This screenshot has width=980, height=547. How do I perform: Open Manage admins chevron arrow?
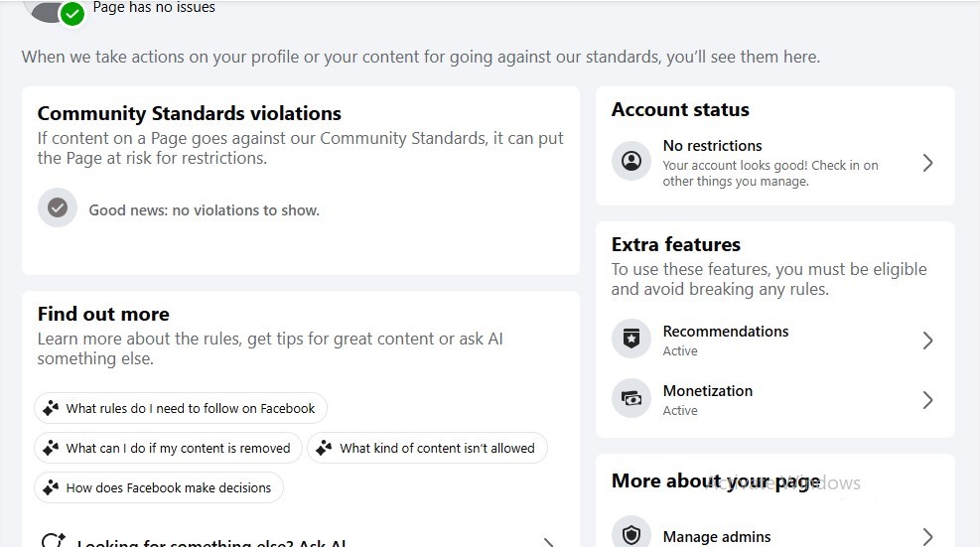click(x=927, y=536)
